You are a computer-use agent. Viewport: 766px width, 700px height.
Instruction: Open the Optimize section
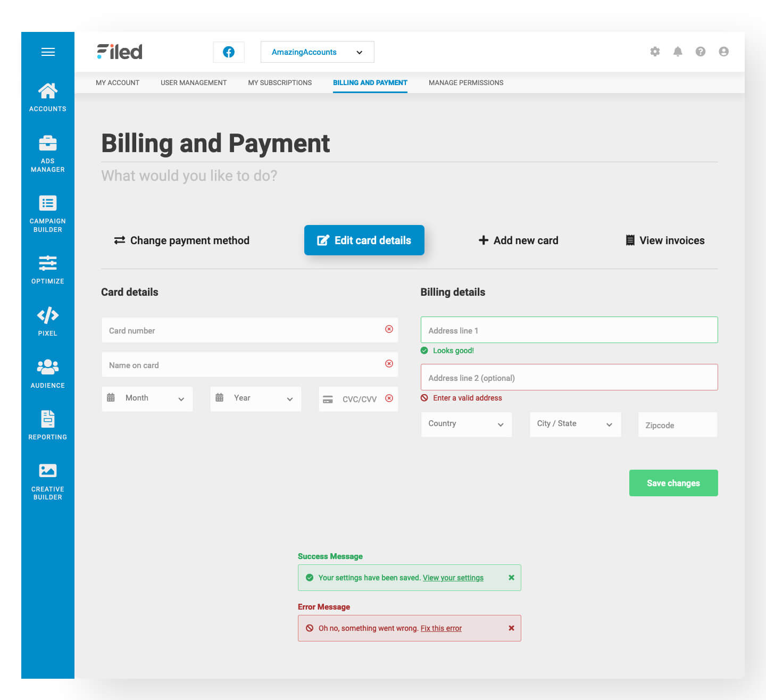click(x=48, y=270)
